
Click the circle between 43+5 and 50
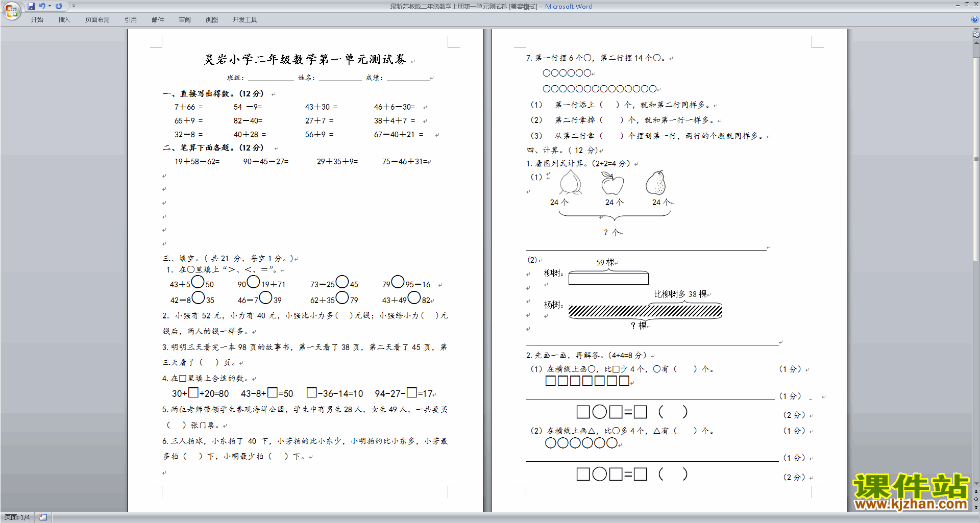198,282
